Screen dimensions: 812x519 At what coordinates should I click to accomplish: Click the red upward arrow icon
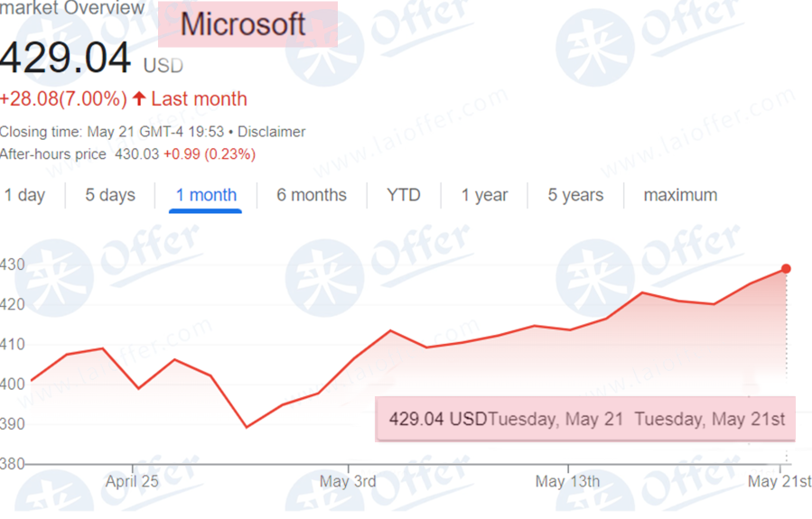click(x=139, y=98)
